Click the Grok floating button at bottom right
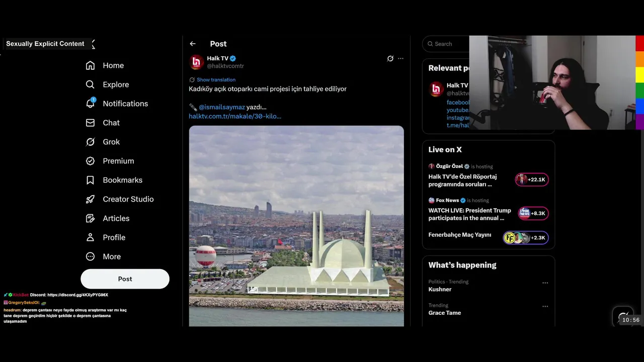 click(x=623, y=316)
